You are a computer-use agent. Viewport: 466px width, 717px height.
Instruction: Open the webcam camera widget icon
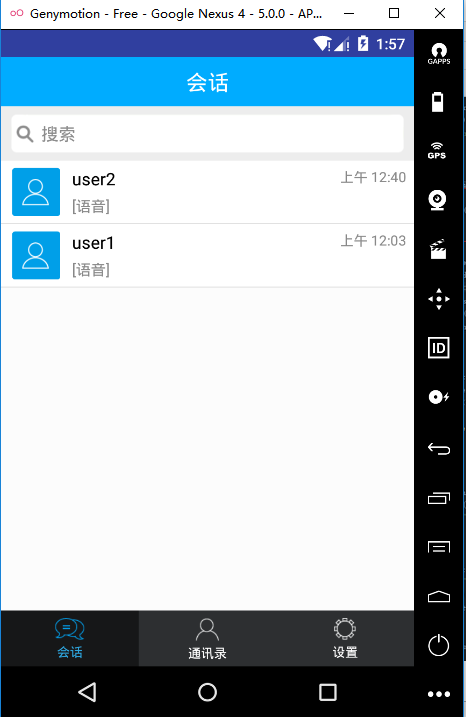pyautogui.click(x=438, y=200)
